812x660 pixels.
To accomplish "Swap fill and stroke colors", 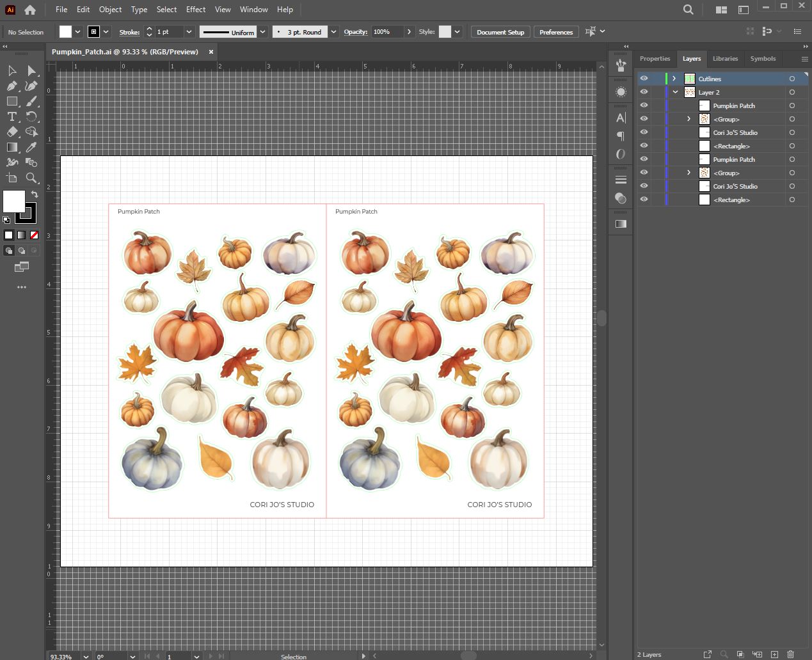I will tap(35, 194).
